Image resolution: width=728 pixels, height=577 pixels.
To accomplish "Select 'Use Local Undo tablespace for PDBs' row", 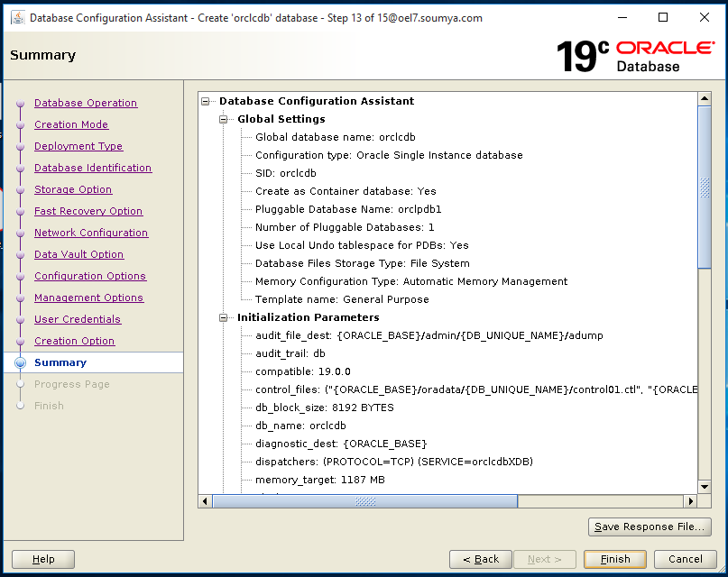I will pos(362,245).
